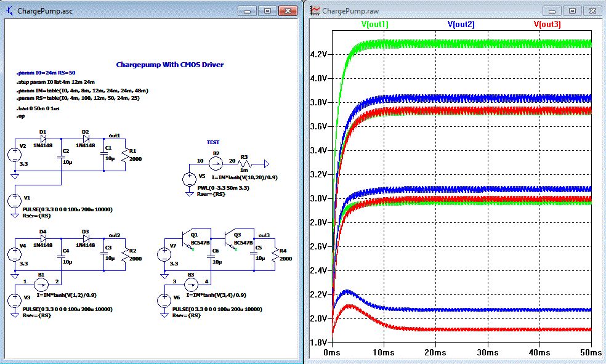Maximize the ChargePump.raw waveform window

click(x=572, y=10)
